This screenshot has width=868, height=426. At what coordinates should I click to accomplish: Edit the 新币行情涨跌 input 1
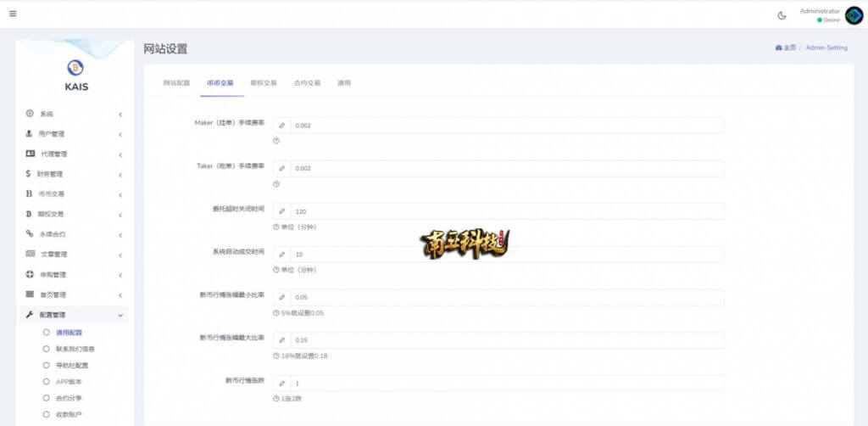click(x=507, y=384)
